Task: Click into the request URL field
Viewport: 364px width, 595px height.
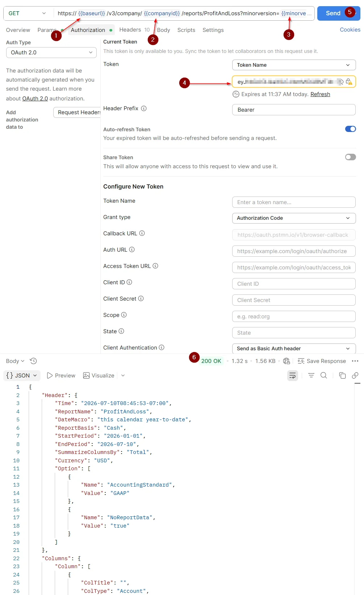Action: (x=184, y=13)
